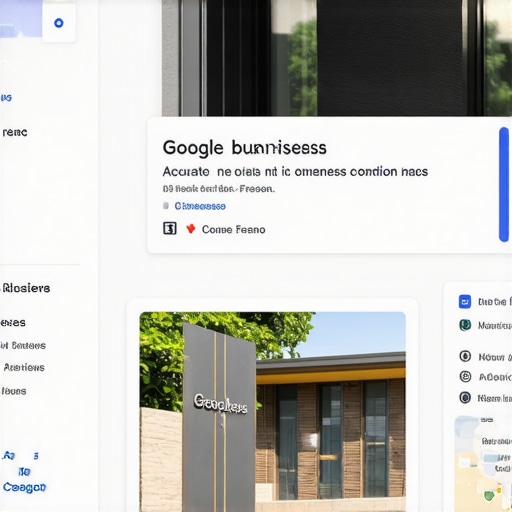Click the text line beginning with Acurate
The height and width of the screenshot is (512, 512).
click(295, 172)
